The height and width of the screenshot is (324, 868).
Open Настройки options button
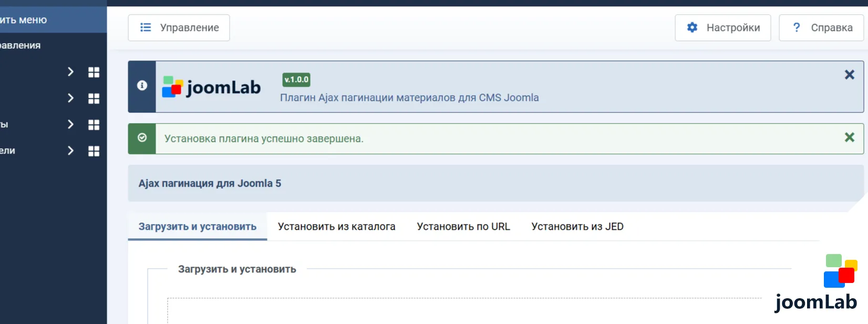(x=722, y=28)
